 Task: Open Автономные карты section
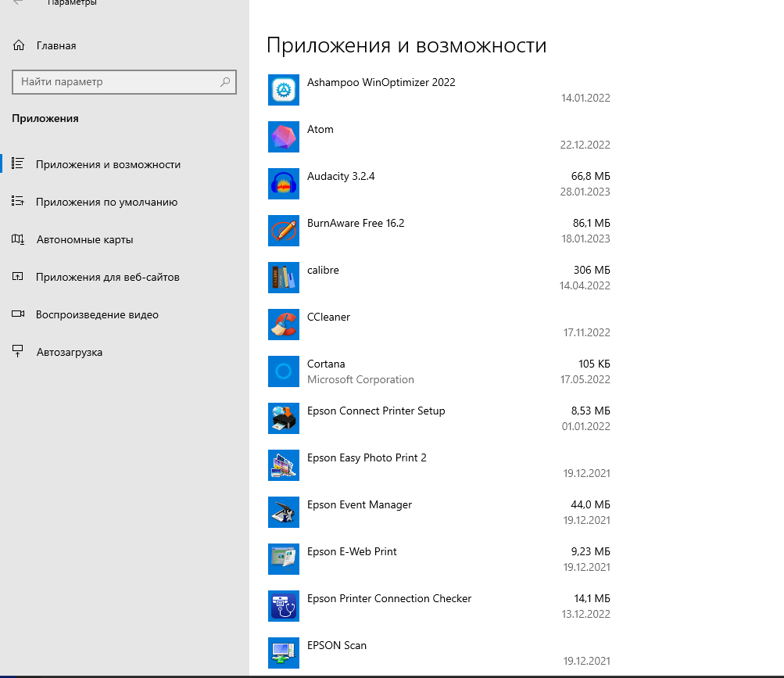(84, 239)
